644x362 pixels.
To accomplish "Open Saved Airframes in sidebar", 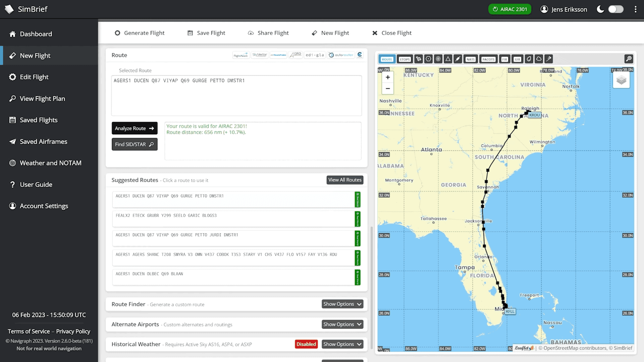I will (49, 141).
